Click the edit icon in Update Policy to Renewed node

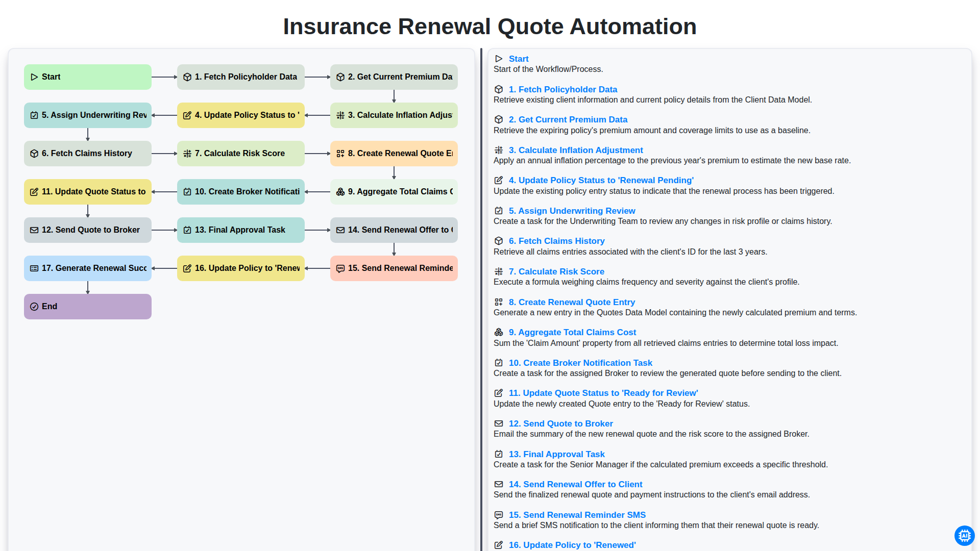pyautogui.click(x=187, y=268)
